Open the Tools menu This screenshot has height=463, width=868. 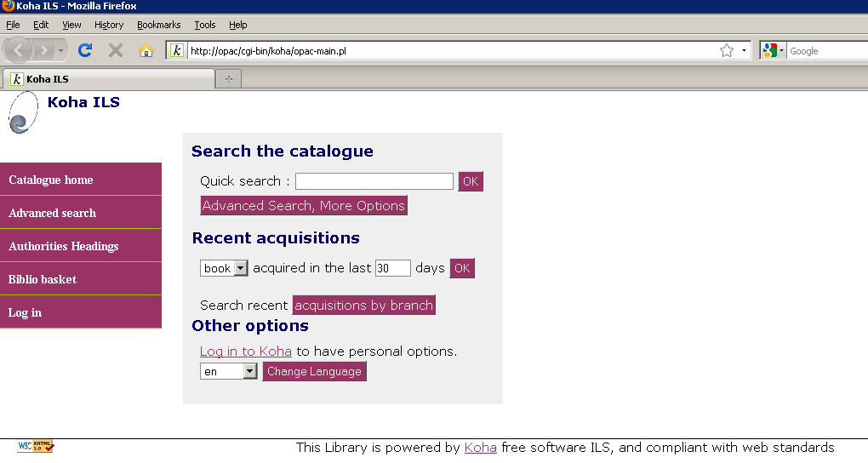[x=205, y=25]
